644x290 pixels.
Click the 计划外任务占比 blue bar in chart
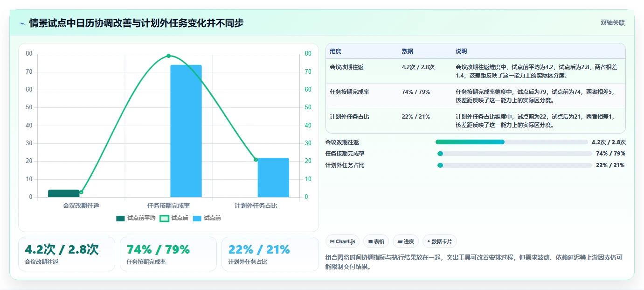(273, 177)
